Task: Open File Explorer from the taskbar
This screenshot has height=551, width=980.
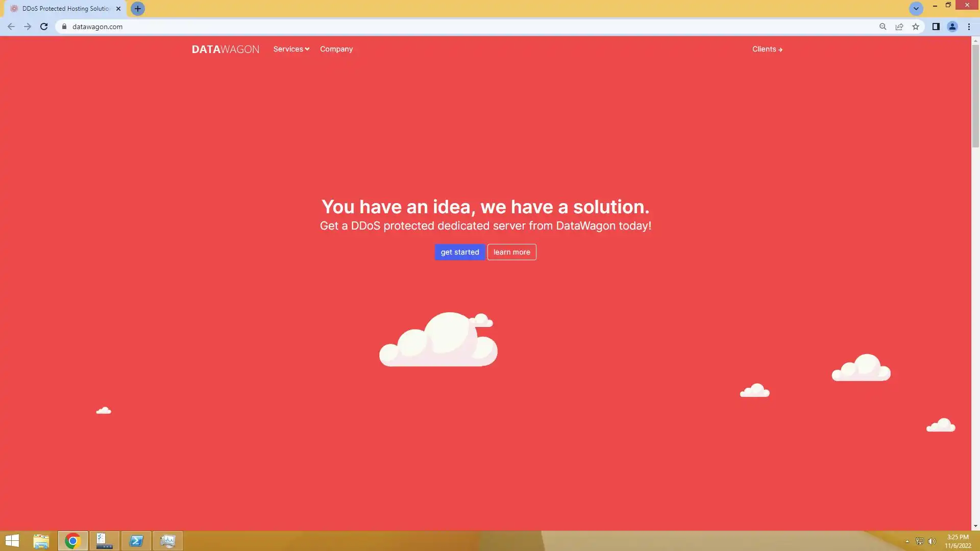Action: point(41,541)
